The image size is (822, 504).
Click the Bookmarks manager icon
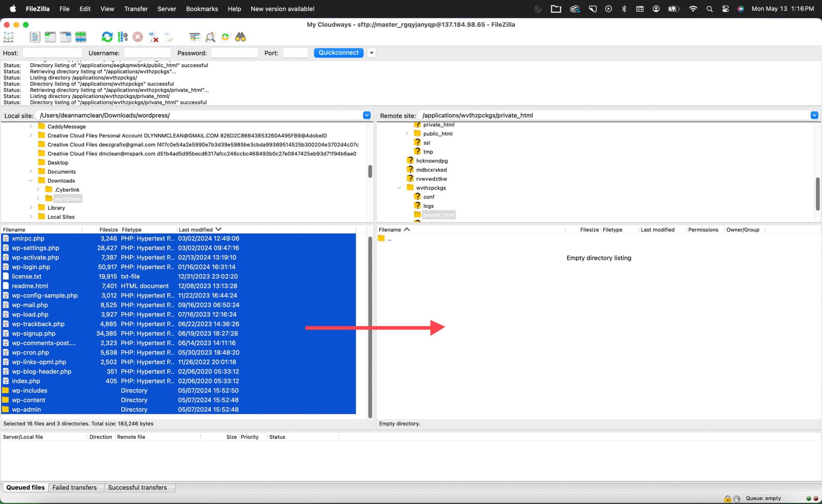[x=194, y=37]
